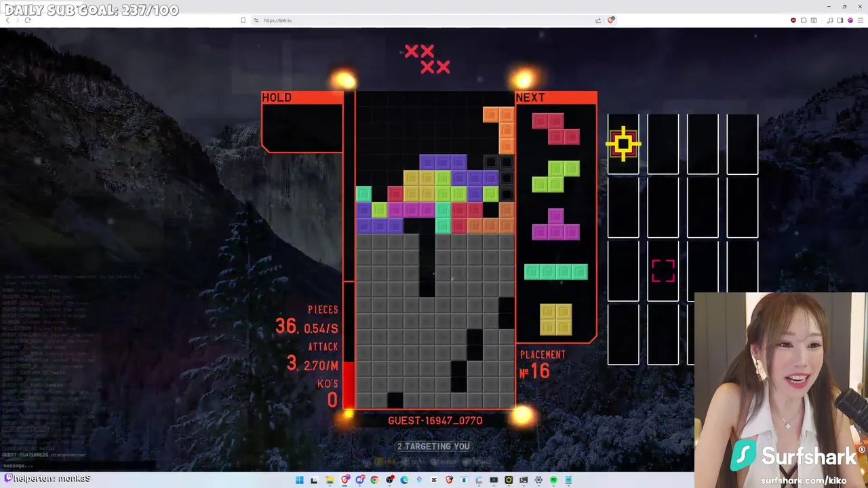Click the yellow O piece in NEXT queue
Screen dimensions: 868x488
556,320
